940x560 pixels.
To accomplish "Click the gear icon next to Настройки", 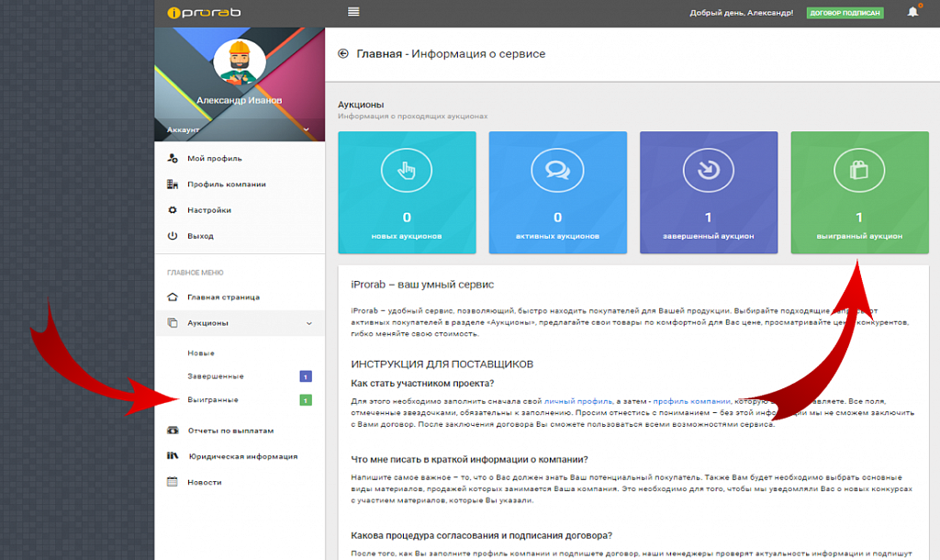I will (x=173, y=210).
